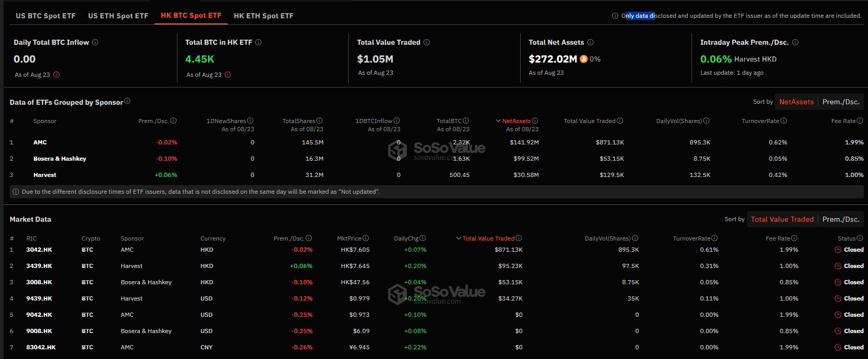Click info icon next to Total Value Traded card title
This screenshot has width=868, height=359.
427,42
